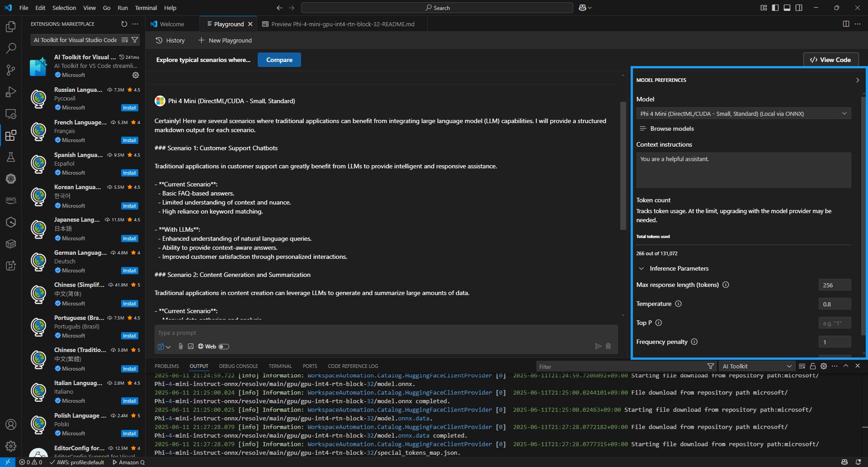Attach an image to the prompt
Viewport: 868px width, 467px height.
[191, 346]
